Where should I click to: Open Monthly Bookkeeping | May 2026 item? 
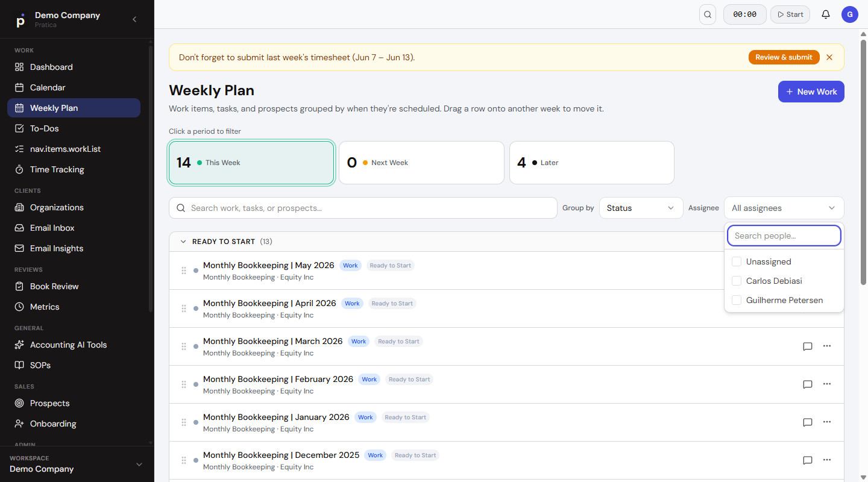point(268,265)
